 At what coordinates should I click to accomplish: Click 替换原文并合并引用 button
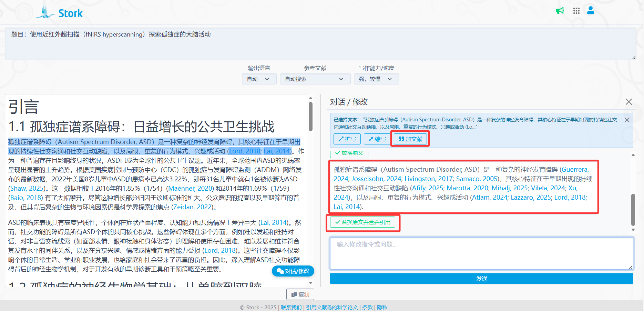pos(363,222)
